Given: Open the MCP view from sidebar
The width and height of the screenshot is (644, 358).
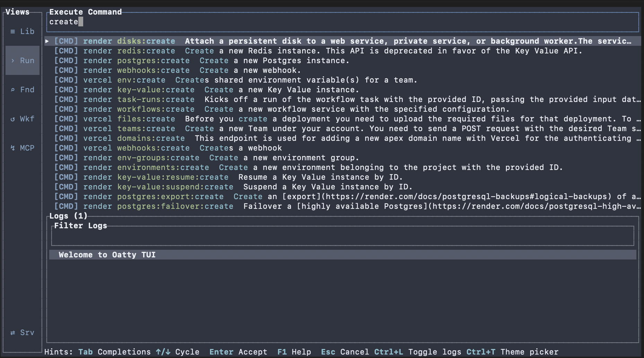Looking at the screenshot, I should [x=23, y=148].
